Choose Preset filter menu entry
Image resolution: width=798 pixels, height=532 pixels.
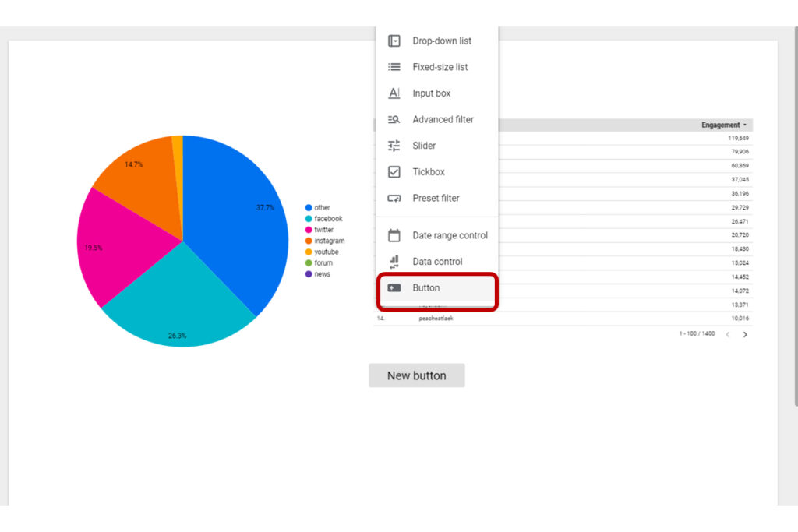coord(436,198)
